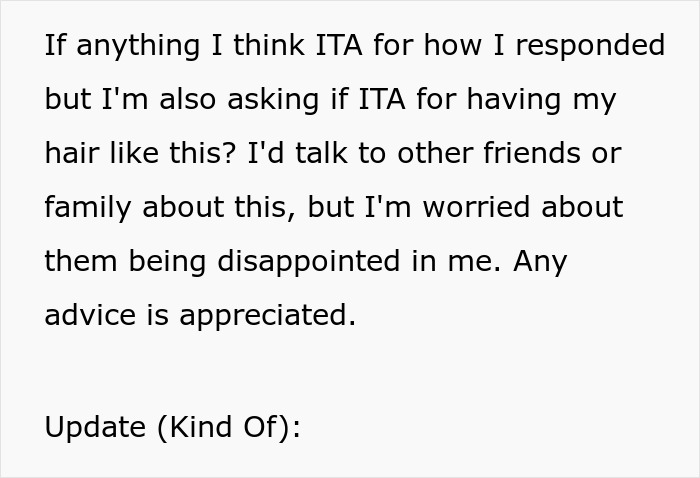The width and height of the screenshot is (700, 478).
Task: Click the word "talk" after "I'd"
Action: [x=321, y=153]
